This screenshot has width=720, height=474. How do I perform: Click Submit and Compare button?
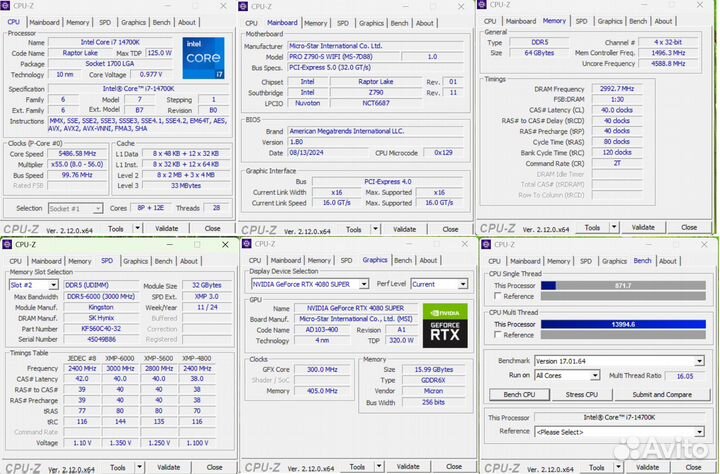(662, 395)
